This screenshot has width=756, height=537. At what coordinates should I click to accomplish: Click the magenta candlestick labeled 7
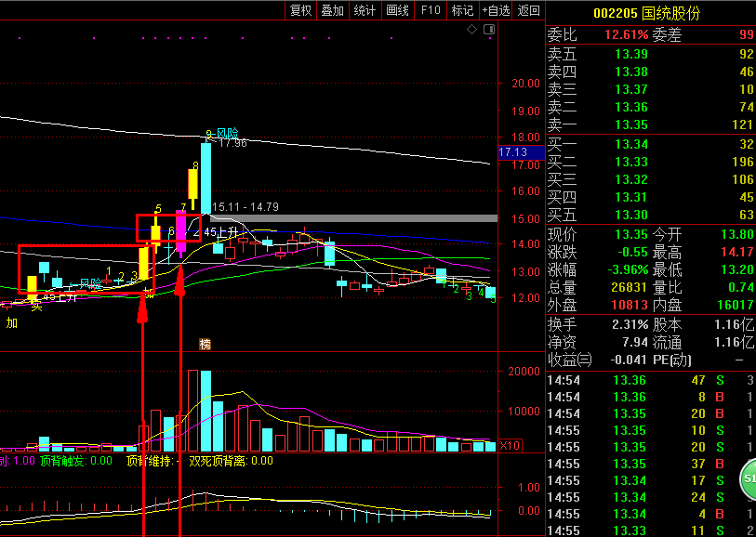point(180,234)
